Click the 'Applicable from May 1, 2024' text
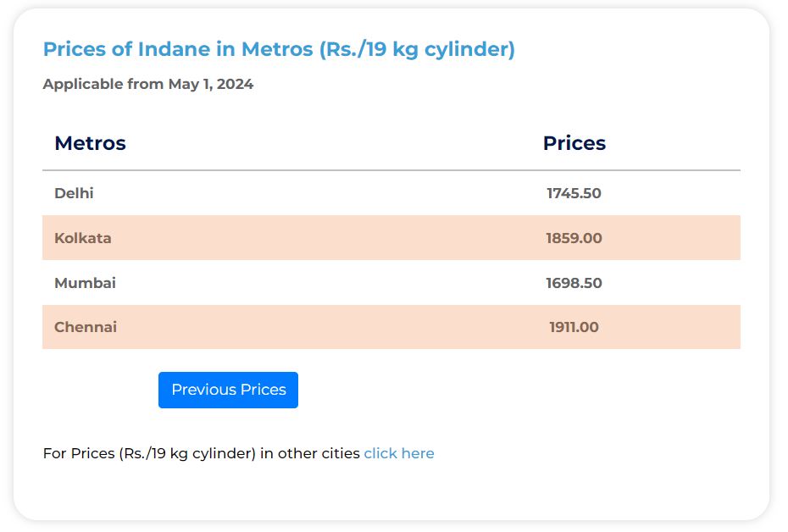This screenshot has height=532, width=788. (x=148, y=84)
